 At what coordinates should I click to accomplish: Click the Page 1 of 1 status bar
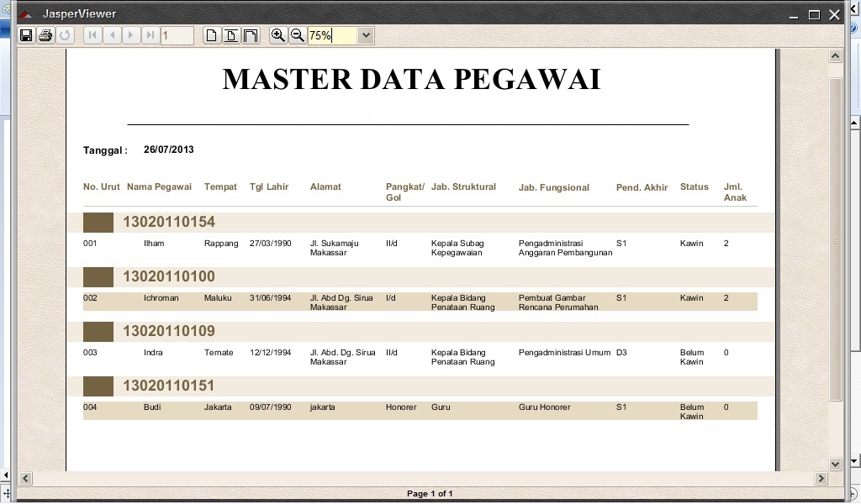(x=430, y=493)
